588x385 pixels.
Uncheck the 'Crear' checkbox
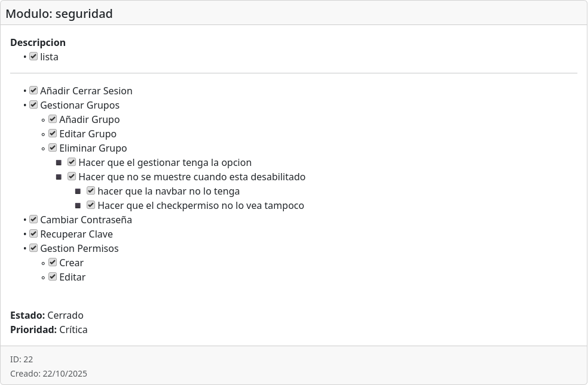[x=53, y=263]
